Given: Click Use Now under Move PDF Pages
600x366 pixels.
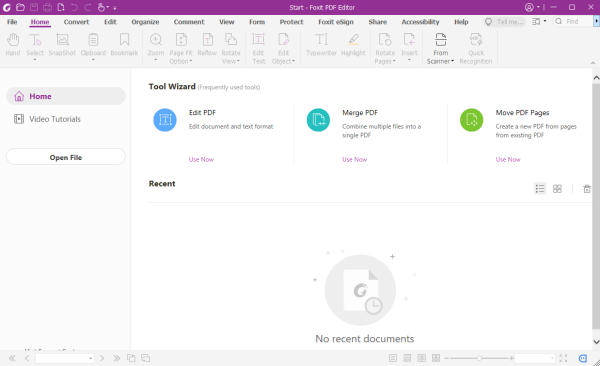Looking at the screenshot, I should (508, 159).
